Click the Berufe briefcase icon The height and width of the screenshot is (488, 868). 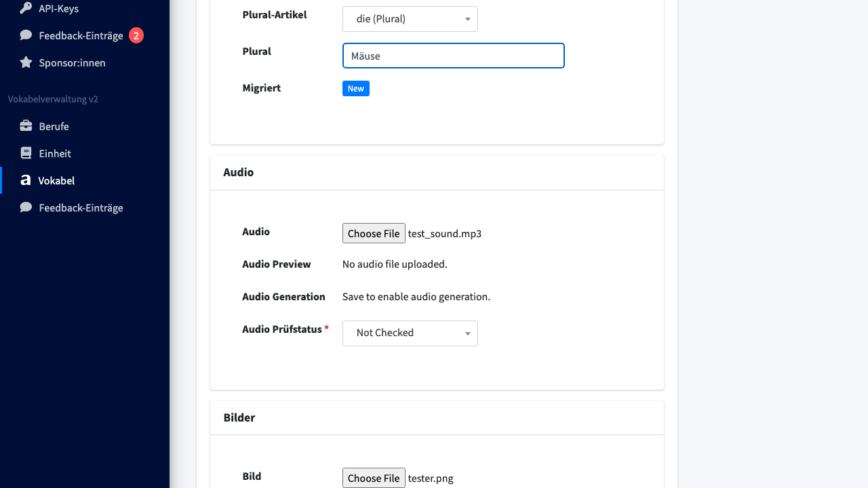26,126
